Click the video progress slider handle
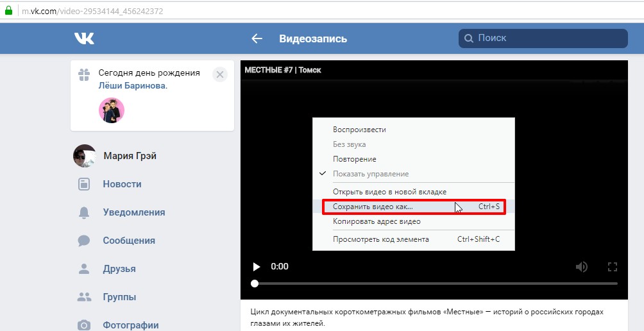Image resolution: width=644 pixels, height=331 pixels. (x=255, y=284)
